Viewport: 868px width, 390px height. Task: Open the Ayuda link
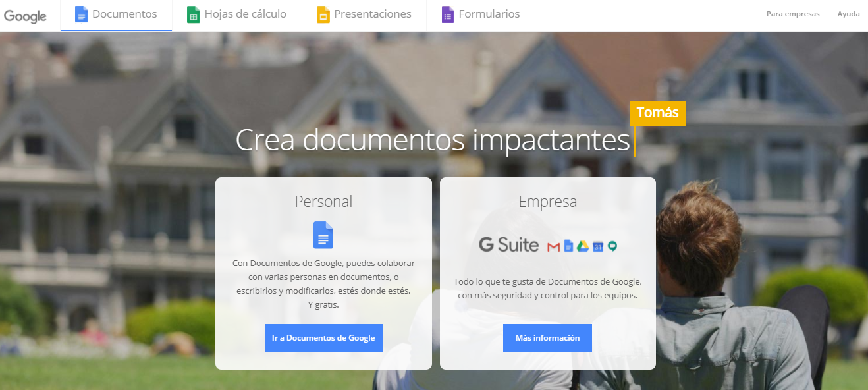coord(848,14)
